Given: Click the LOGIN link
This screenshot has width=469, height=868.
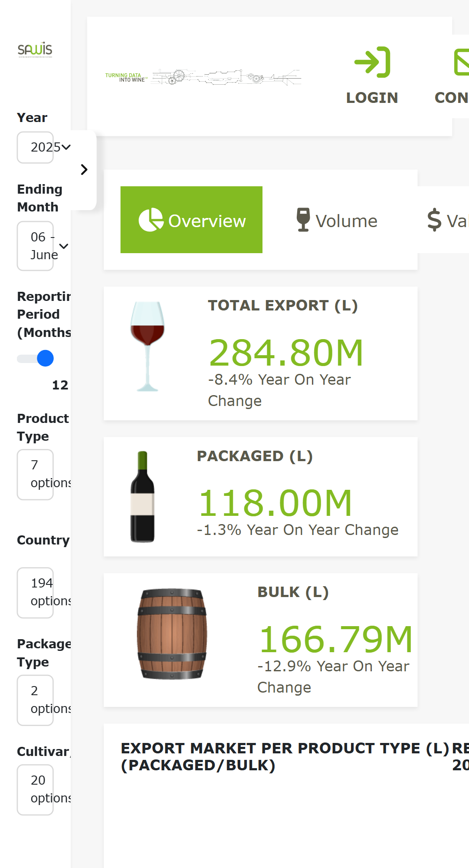Looking at the screenshot, I should point(372,98).
